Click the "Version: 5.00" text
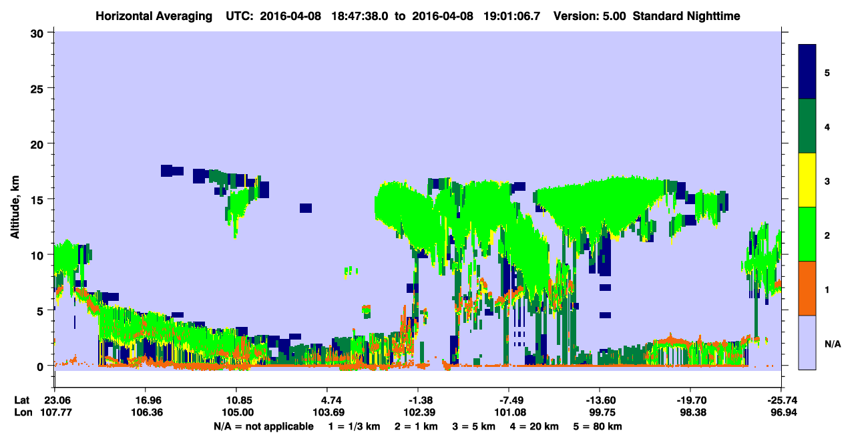 click(590, 15)
